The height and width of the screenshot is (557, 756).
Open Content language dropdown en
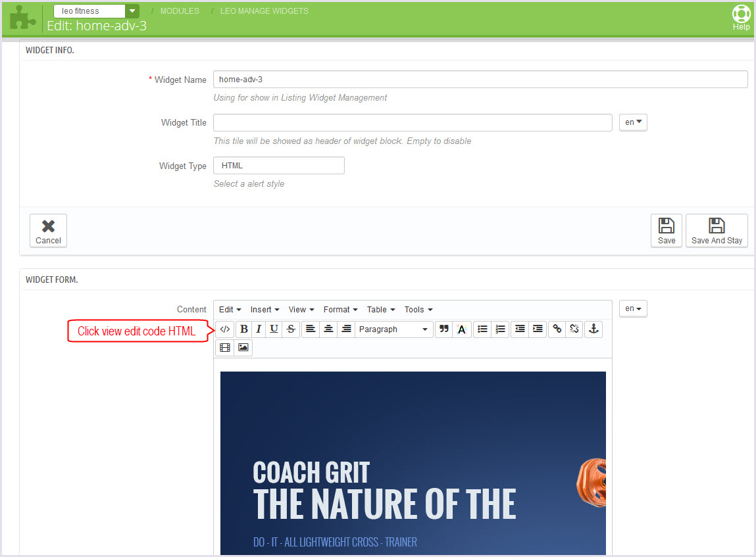click(633, 308)
